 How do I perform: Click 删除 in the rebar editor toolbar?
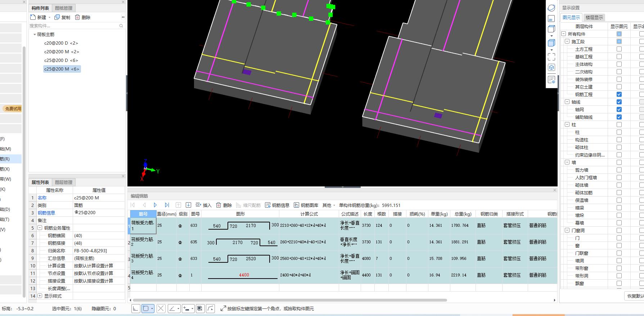point(224,205)
